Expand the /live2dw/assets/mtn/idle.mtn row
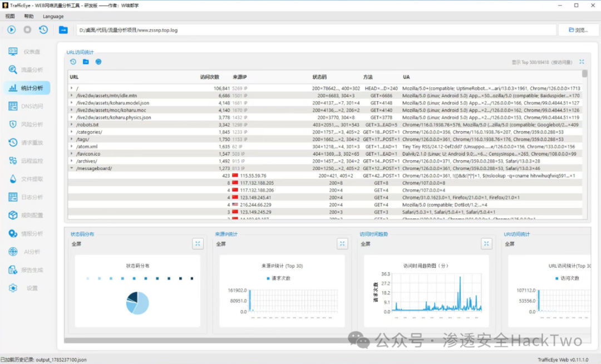Screen dimensions: 601x364 tap(72, 95)
